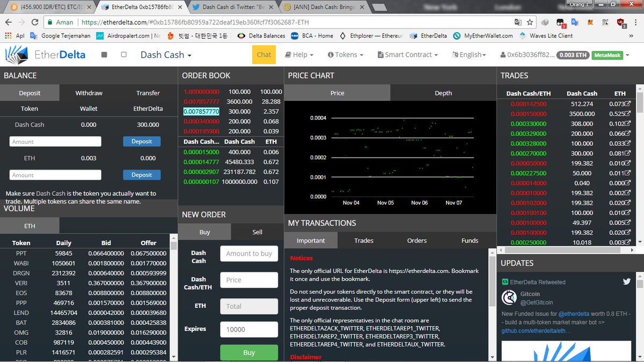The image size is (644, 362).
Task: Open external link for 512.274 trade row
Action: coord(627,104)
